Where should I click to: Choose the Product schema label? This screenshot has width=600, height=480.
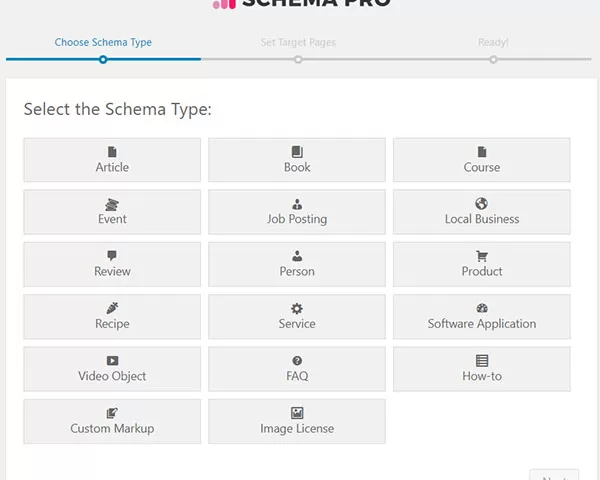[x=482, y=271]
